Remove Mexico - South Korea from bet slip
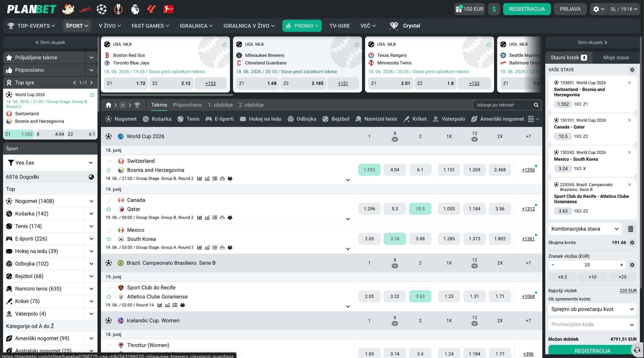The image size is (644, 358). tap(630, 152)
